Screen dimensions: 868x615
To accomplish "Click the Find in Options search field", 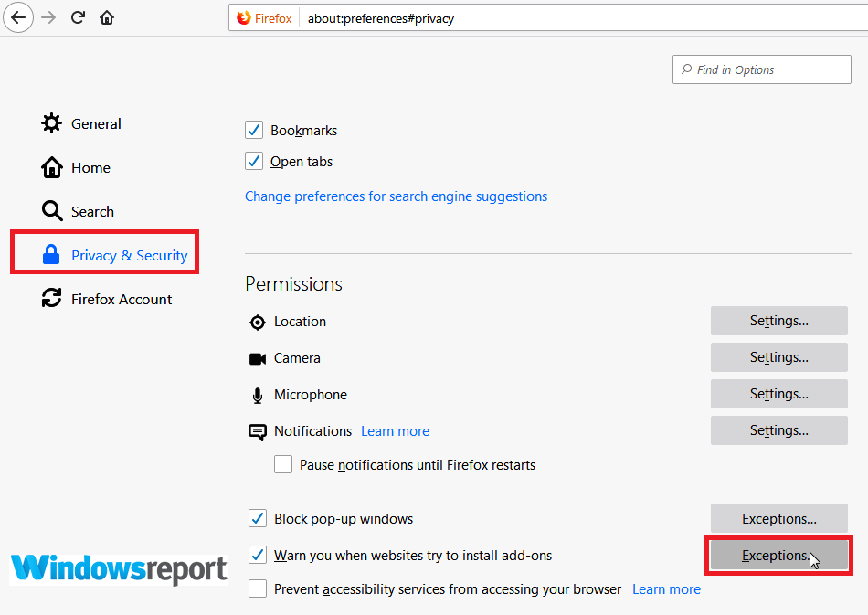I will pos(761,69).
